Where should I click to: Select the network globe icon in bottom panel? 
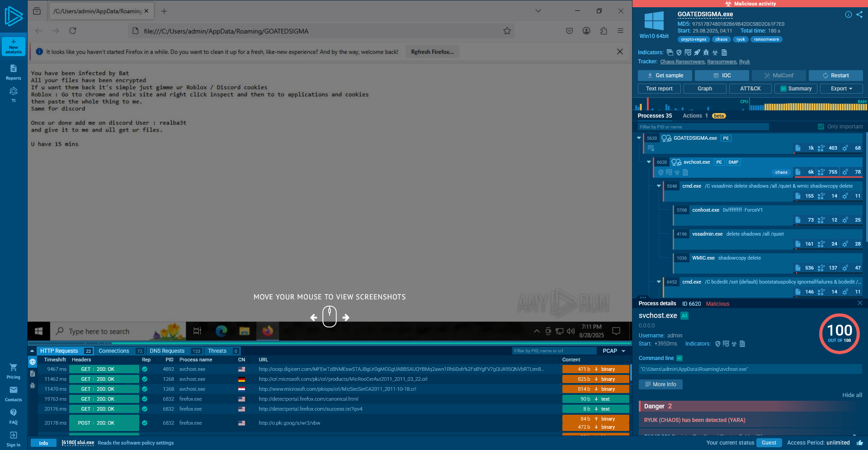point(33,362)
